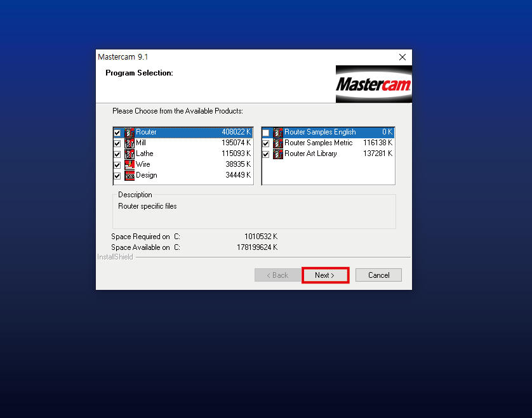Uncheck the Lathe checkbox
The height and width of the screenshot is (418, 532).
[117, 154]
